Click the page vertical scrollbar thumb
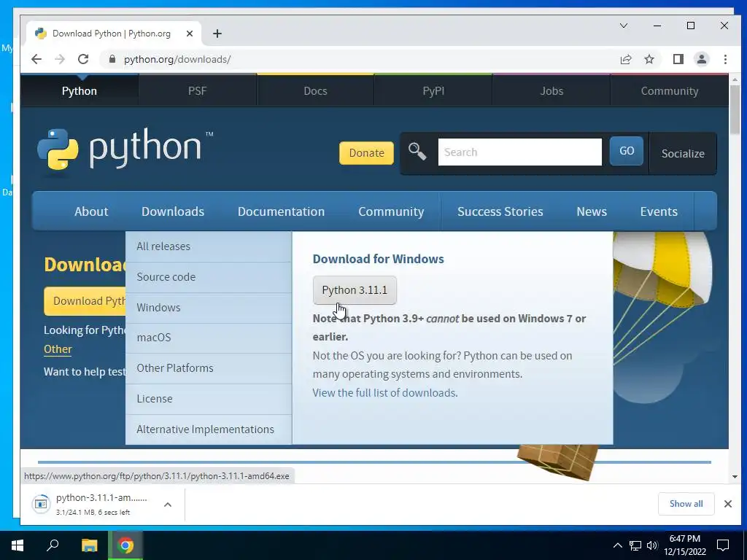747x560 pixels. (735, 111)
